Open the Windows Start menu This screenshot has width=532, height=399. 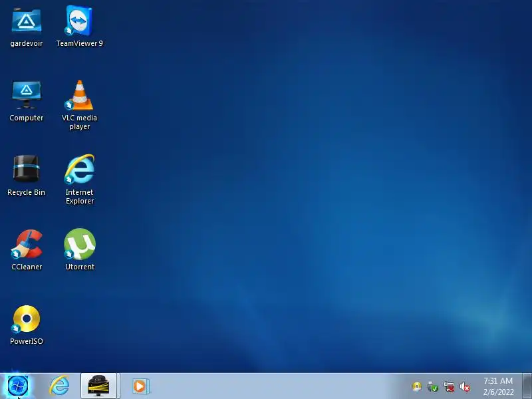click(18, 386)
